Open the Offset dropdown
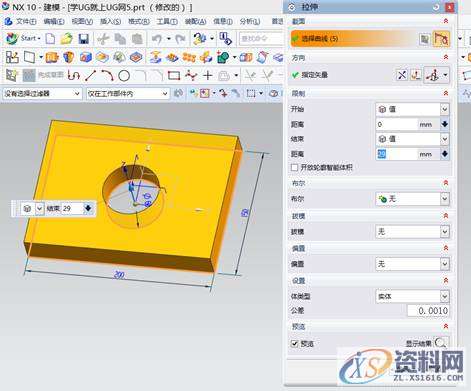The height and width of the screenshot is (391, 471). (413, 264)
